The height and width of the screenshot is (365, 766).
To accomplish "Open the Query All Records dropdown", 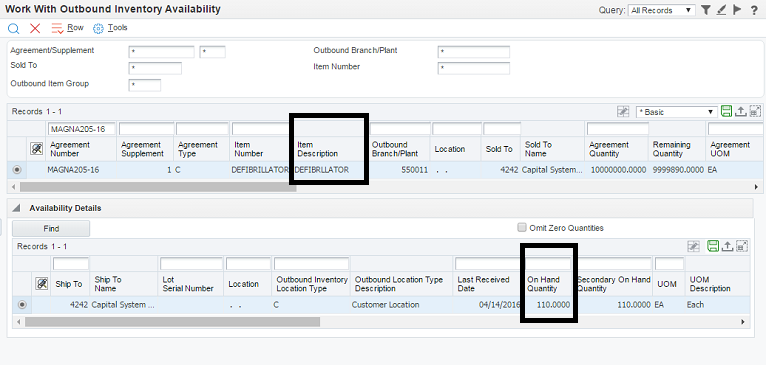I will tap(662, 10).
